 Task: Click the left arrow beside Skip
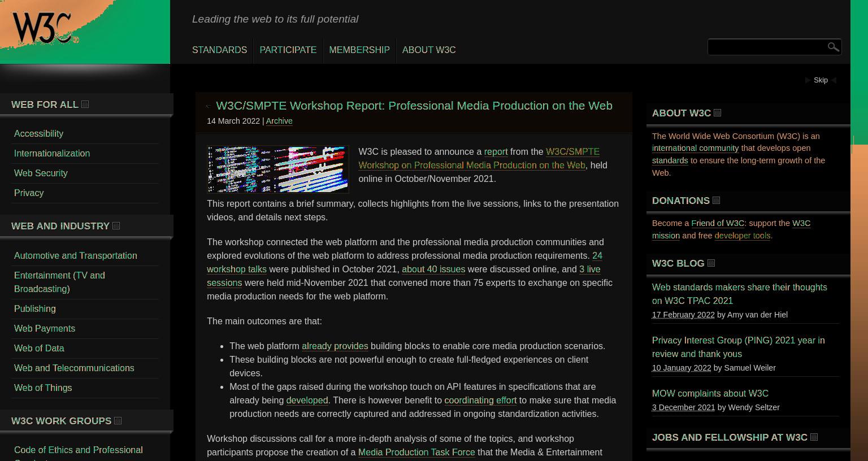(x=808, y=80)
